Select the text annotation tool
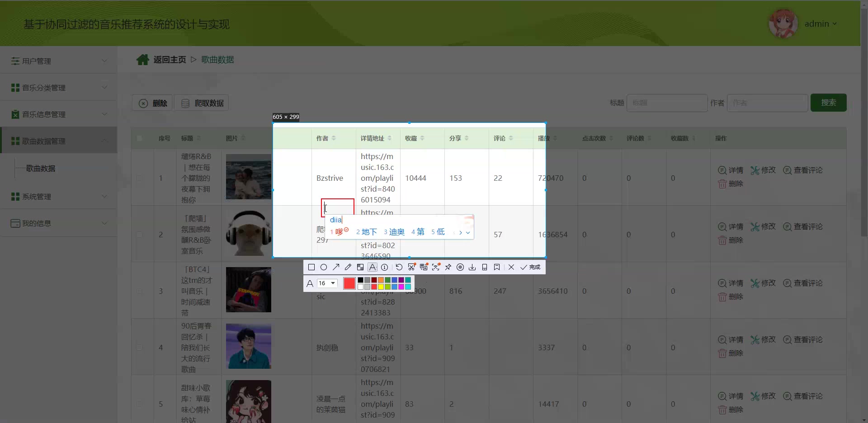868x423 pixels. 373,267
